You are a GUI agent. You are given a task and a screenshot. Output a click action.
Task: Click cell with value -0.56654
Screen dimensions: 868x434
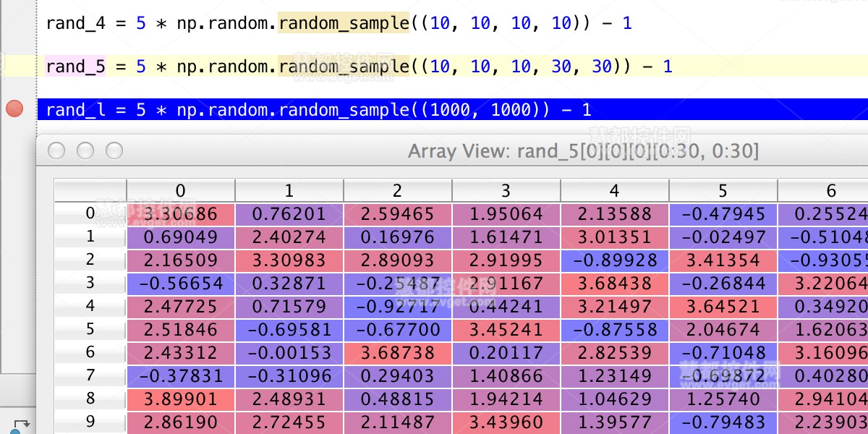181,284
